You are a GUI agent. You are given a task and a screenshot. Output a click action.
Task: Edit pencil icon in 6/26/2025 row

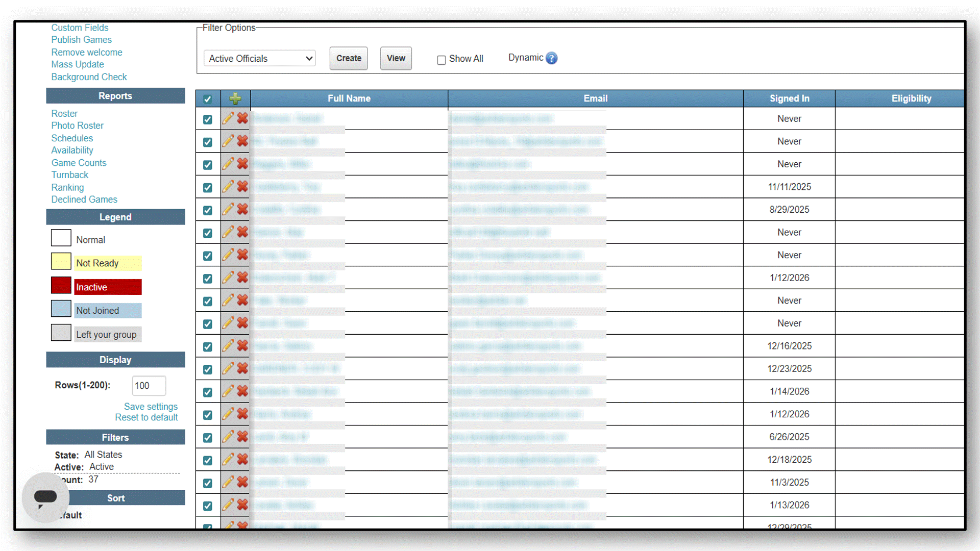click(228, 437)
